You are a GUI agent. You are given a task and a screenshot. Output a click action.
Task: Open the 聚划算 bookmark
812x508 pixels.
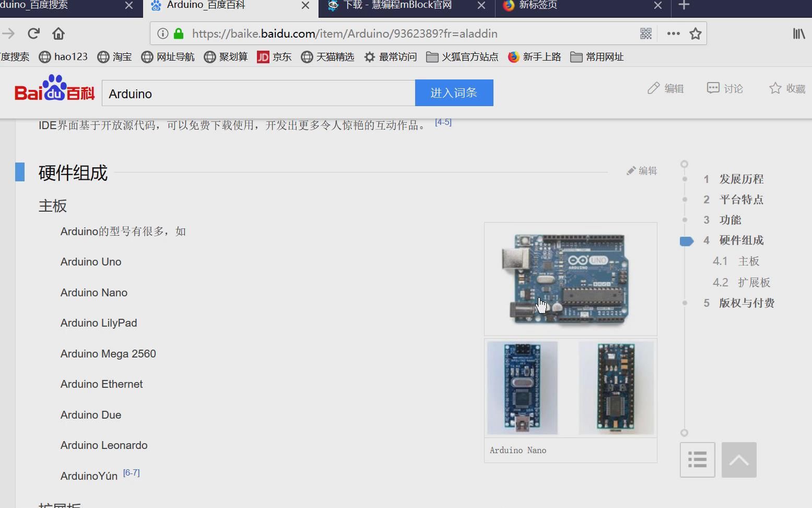(226, 57)
